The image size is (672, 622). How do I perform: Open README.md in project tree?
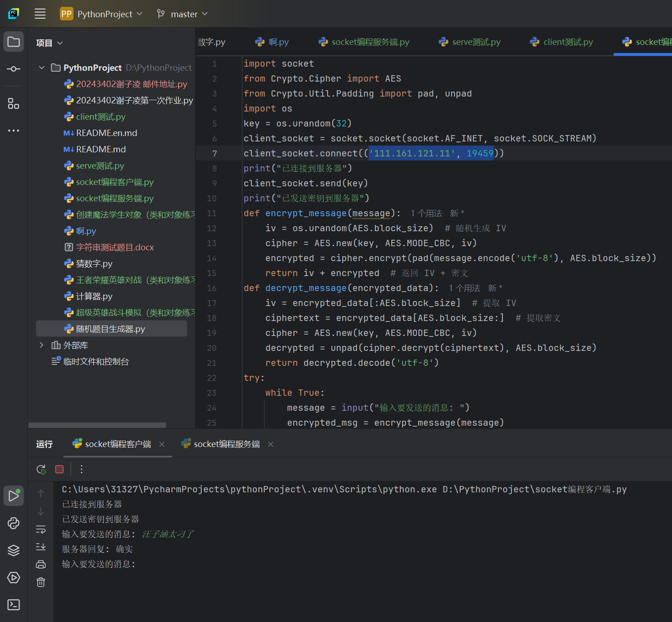95,149
